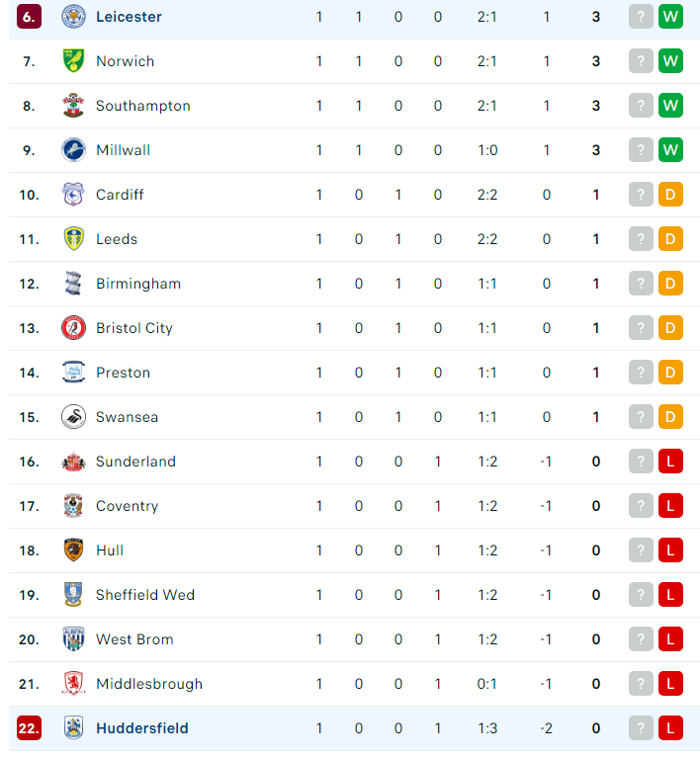The height and width of the screenshot is (758, 700).
Task: Open the West Brom badge icon
Action: (73, 639)
